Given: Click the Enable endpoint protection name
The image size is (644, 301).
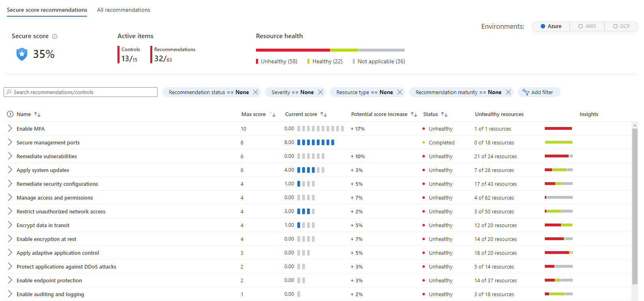Looking at the screenshot, I should (x=49, y=280).
